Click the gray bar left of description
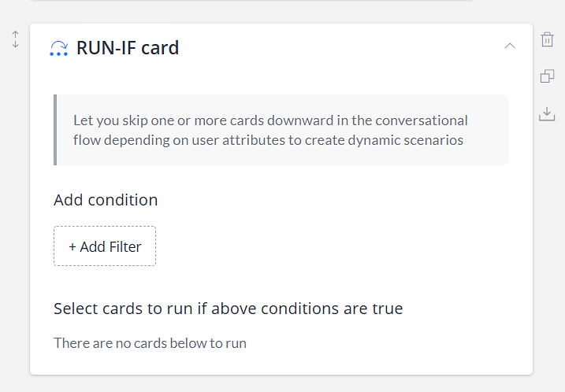The image size is (565, 392). pyautogui.click(x=55, y=130)
